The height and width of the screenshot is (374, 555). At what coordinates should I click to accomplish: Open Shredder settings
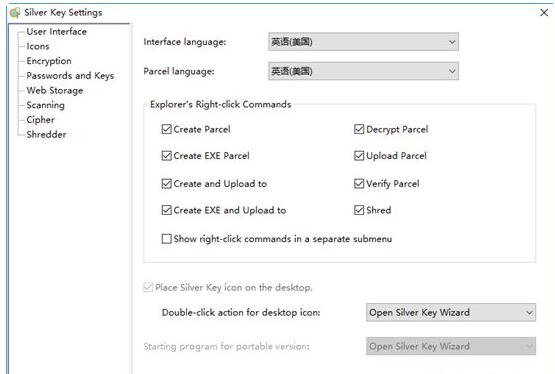click(x=46, y=134)
